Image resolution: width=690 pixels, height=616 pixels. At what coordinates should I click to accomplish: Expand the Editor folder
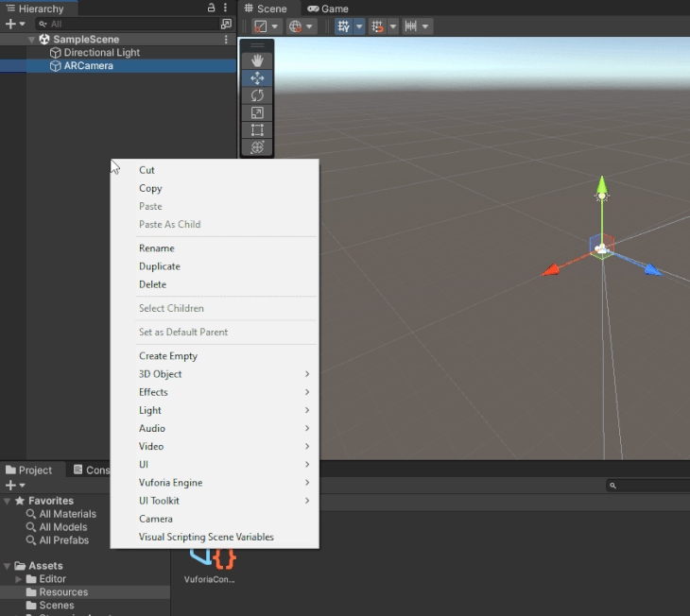click(x=19, y=579)
